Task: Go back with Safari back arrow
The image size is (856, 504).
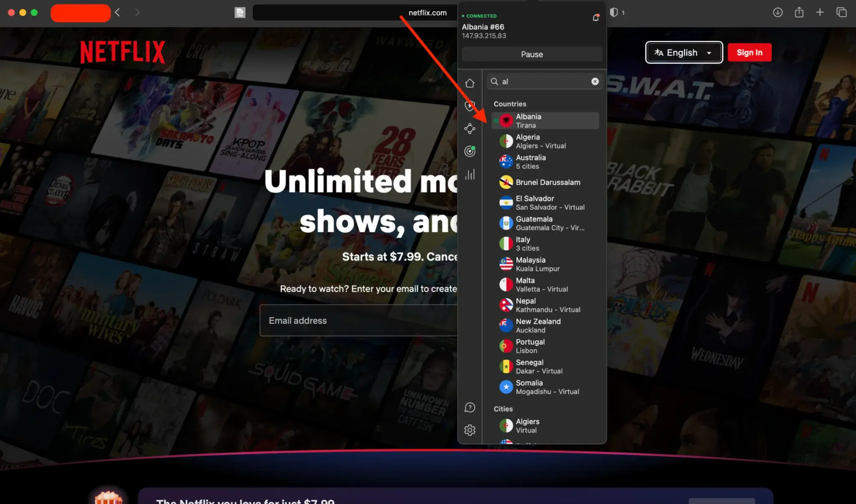Action: (117, 13)
